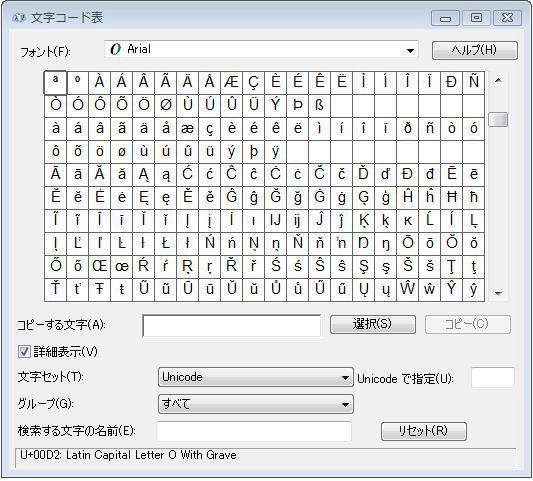This screenshot has height=481, width=533.
Task: Click the リセット(R) button
Action: (424, 431)
